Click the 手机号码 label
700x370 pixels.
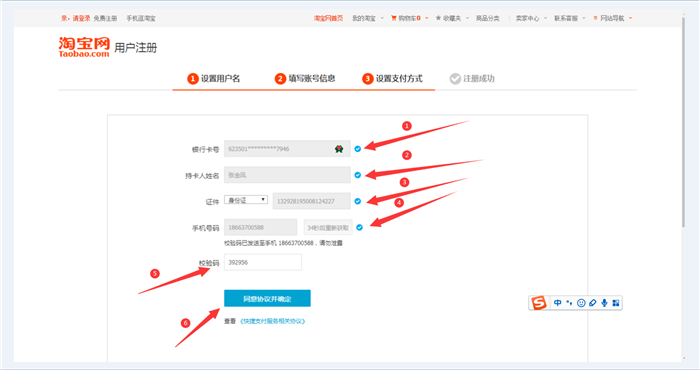point(206,228)
